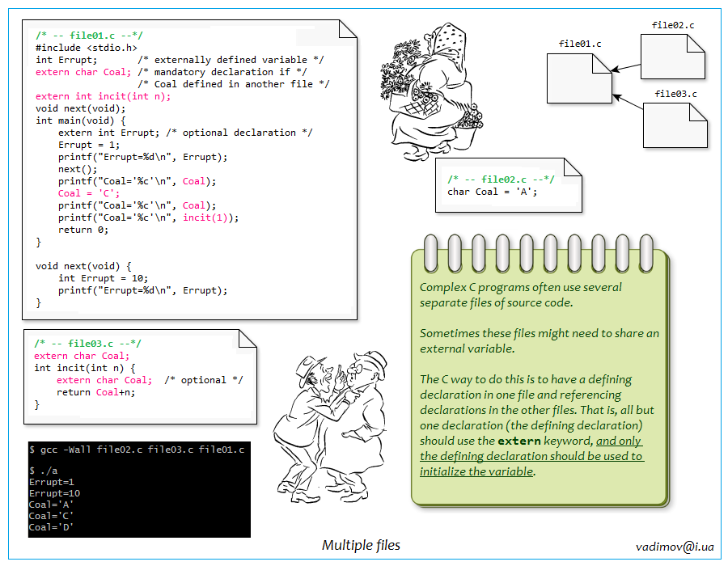Click the '/* optional */' comment in file03.c
The image size is (728, 566).
pos(203,380)
